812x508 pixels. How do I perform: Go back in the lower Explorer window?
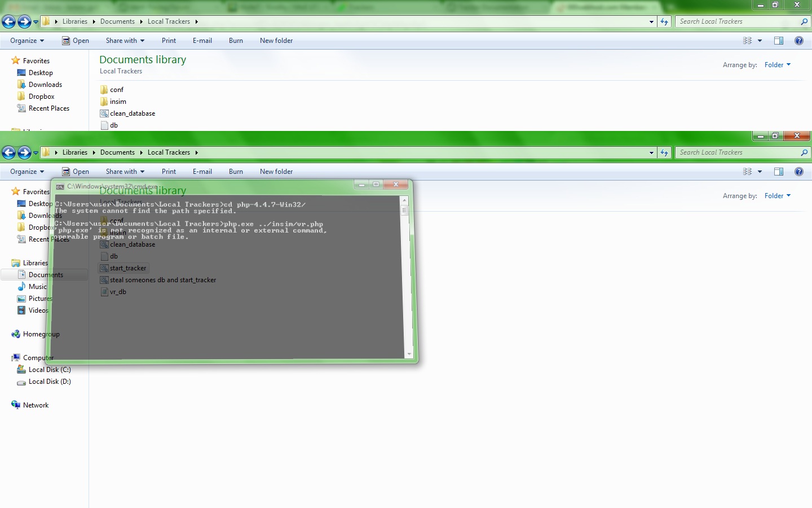(8, 152)
